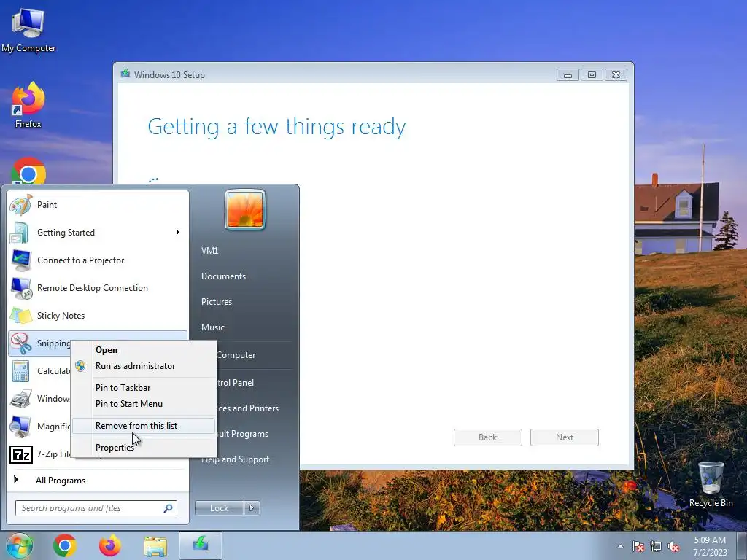Open Documents from Start menu
This screenshot has width=747, height=560.
(x=223, y=276)
